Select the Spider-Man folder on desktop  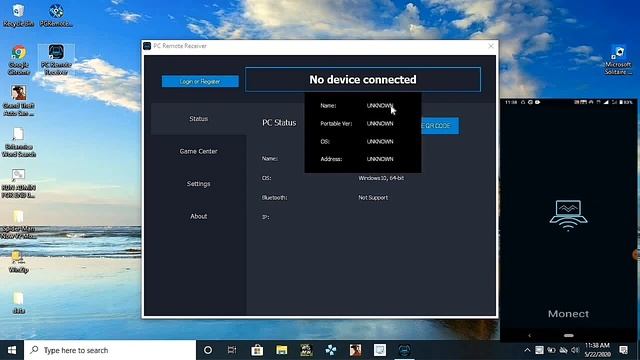coord(19,224)
